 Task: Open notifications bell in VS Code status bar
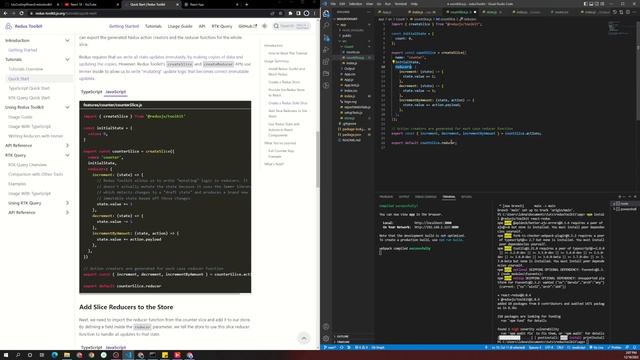click(634, 347)
